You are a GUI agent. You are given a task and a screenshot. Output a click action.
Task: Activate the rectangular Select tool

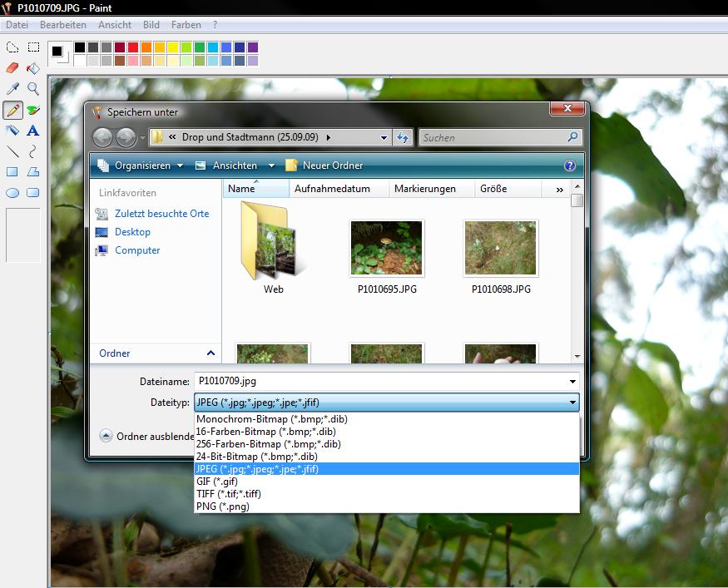point(33,47)
